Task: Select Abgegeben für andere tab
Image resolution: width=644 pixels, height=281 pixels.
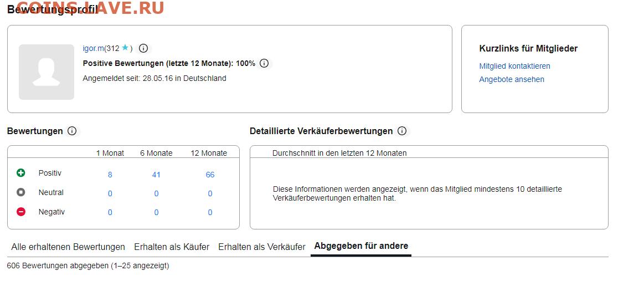Action: 361,246
